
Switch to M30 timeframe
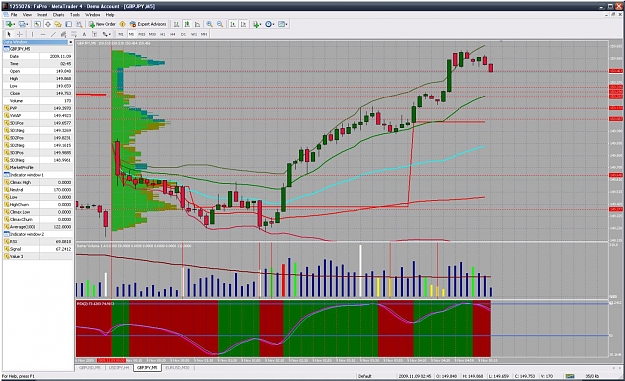[x=152, y=34]
